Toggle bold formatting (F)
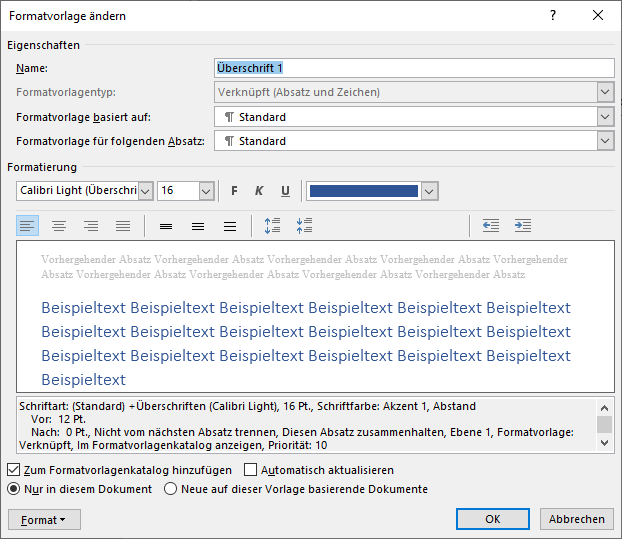 [x=234, y=191]
